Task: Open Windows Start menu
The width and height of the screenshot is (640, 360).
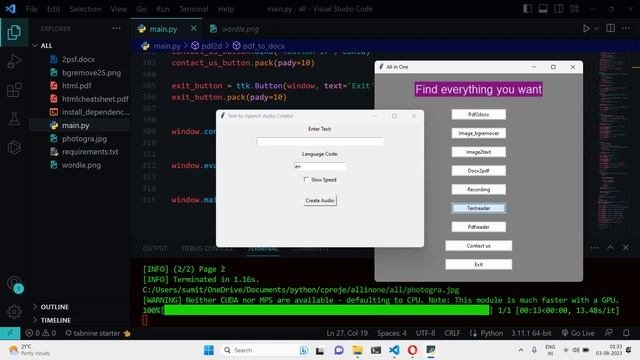Action: [209, 350]
